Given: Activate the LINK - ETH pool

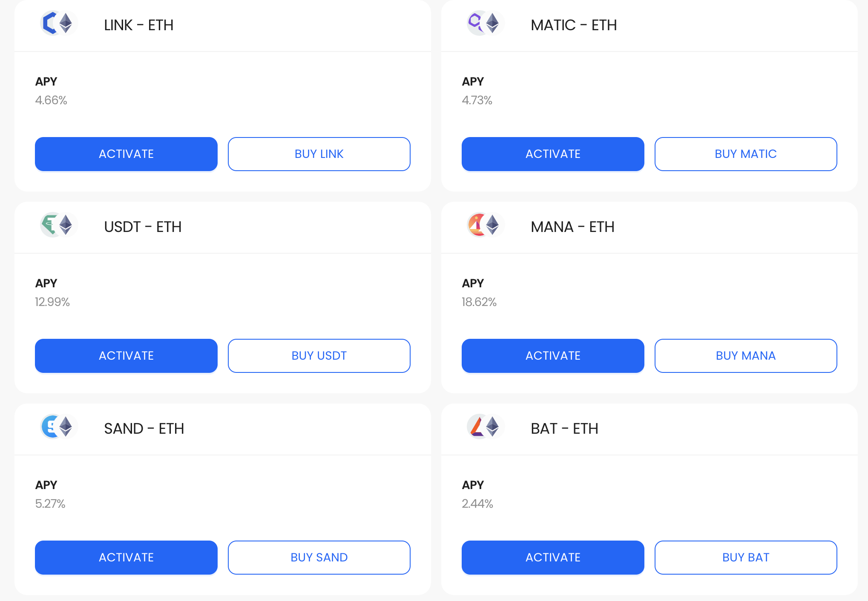Looking at the screenshot, I should pyautogui.click(x=126, y=154).
